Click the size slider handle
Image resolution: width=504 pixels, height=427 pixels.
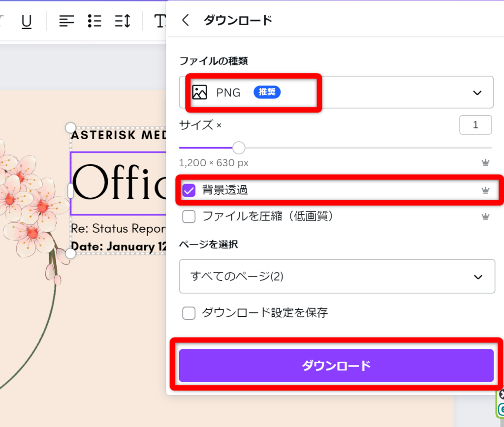click(239, 148)
